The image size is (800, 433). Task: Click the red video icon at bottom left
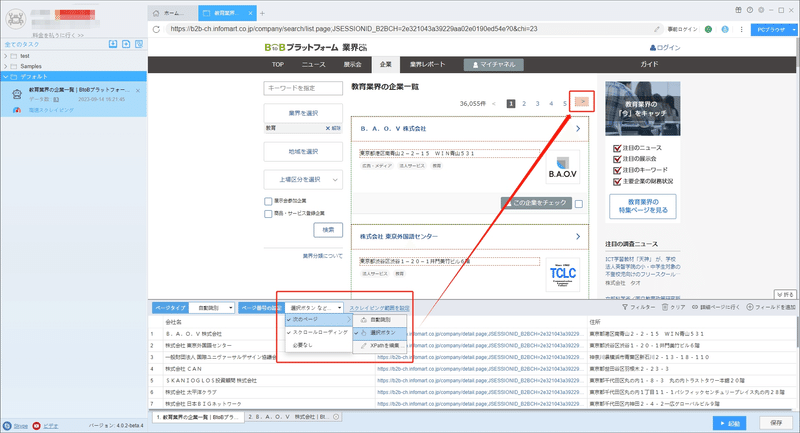(36, 426)
